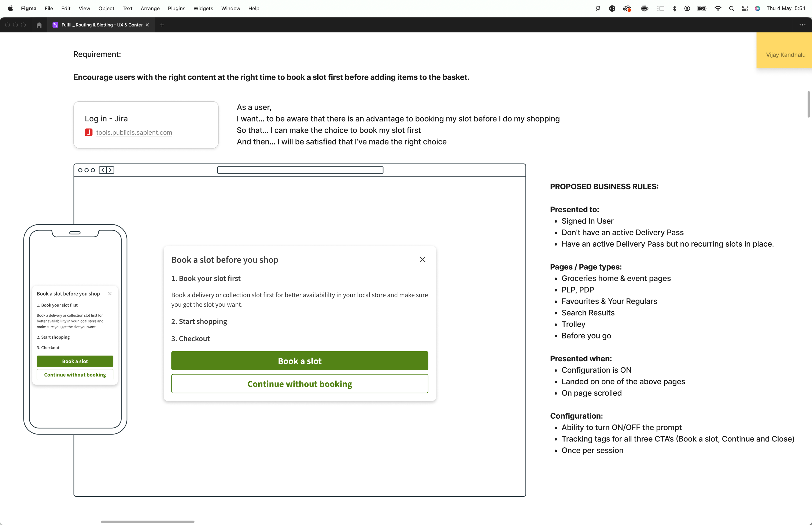Toggle macOS Control Center

click(x=745, y=8)
